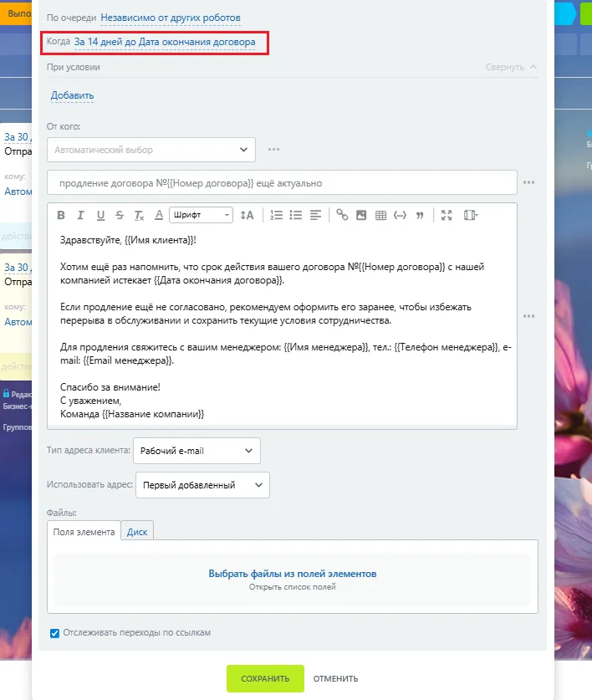Insert a hyperlink with the link icon
This screenshot has height=700, width=592.
[x=342, y=215]
